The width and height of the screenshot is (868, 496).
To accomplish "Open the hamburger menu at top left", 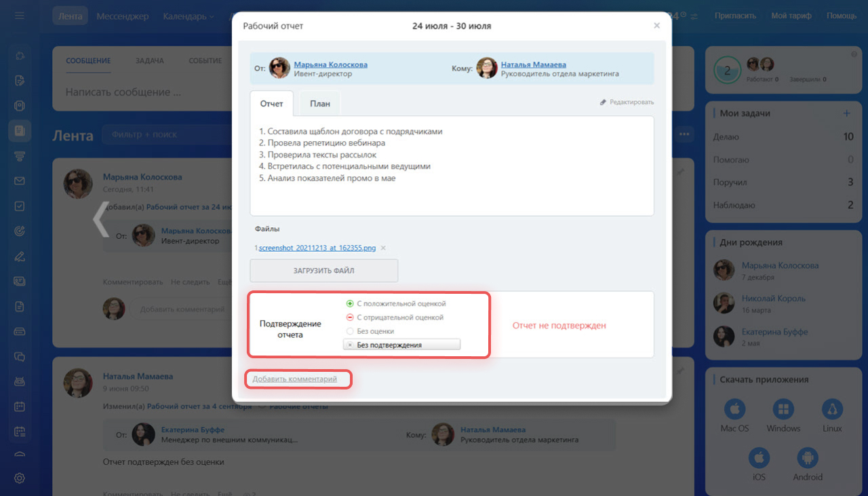I will (x=20, y=16).
